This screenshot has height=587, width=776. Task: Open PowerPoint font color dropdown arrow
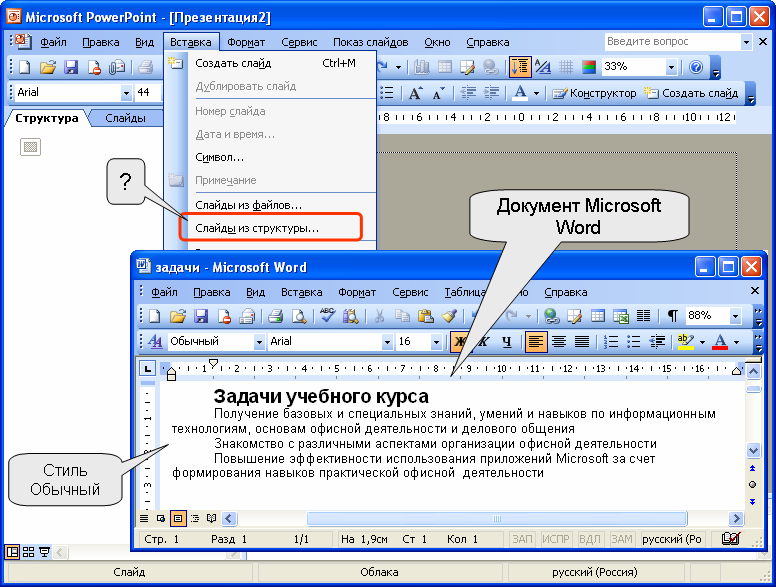tap(536, 93)
